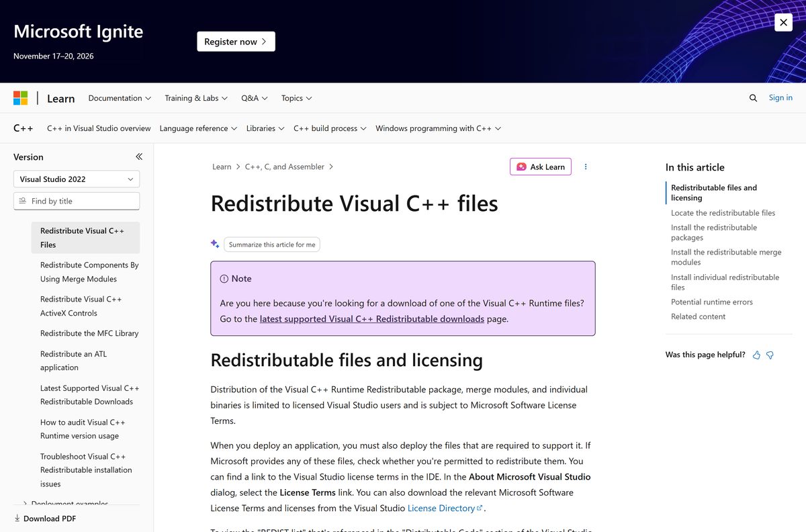The height and width of the screenshot is (532, 806).
Task: Click the thumbs up helpful icon
Action: 757,355
